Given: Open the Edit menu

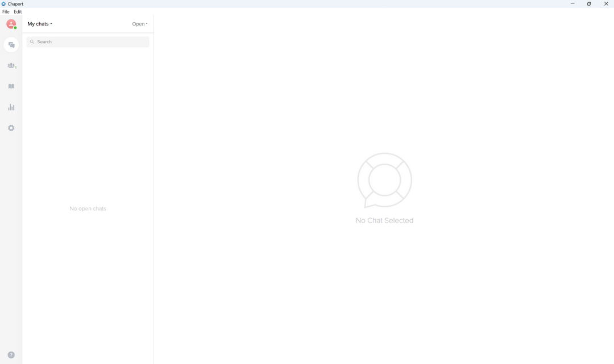Looking at the screenshot, I should click(x=18, y=12).
